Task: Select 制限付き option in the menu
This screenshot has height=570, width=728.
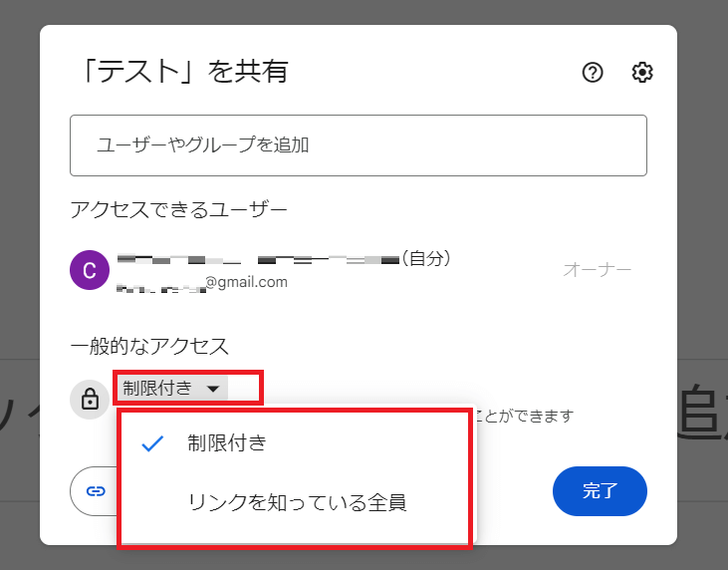Action: click(x=227, y=444)
